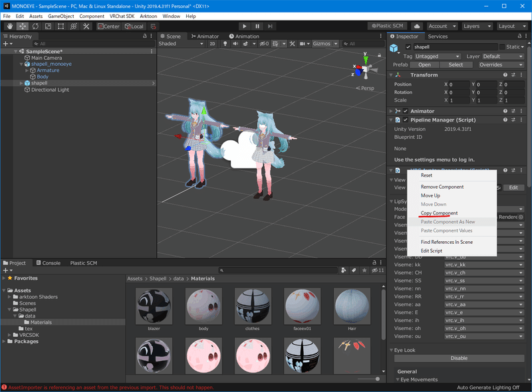Viewport: 532px width, 392px height.
Task: Click the Face Renderer object picker icon
Action: pyautogui.click(x=521, y=217)
